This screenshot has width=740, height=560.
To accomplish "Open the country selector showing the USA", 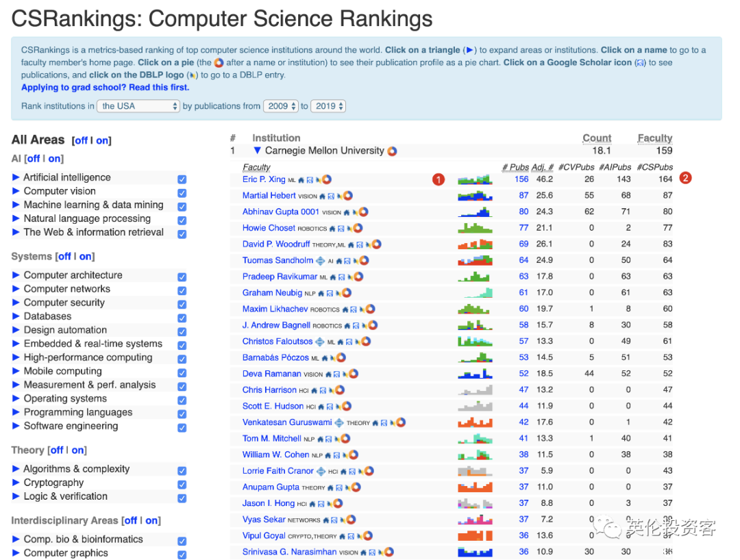I will tap(138, 106).
